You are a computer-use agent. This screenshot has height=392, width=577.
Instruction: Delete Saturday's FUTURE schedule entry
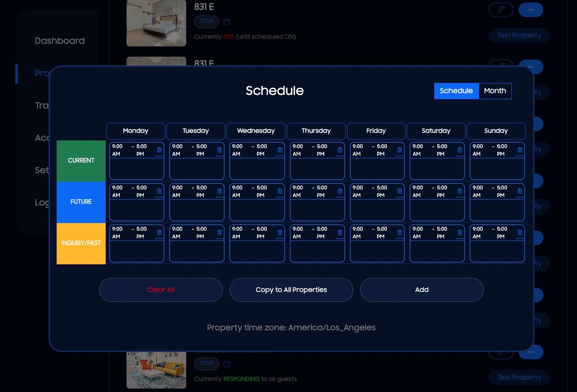tap(459, 191)
